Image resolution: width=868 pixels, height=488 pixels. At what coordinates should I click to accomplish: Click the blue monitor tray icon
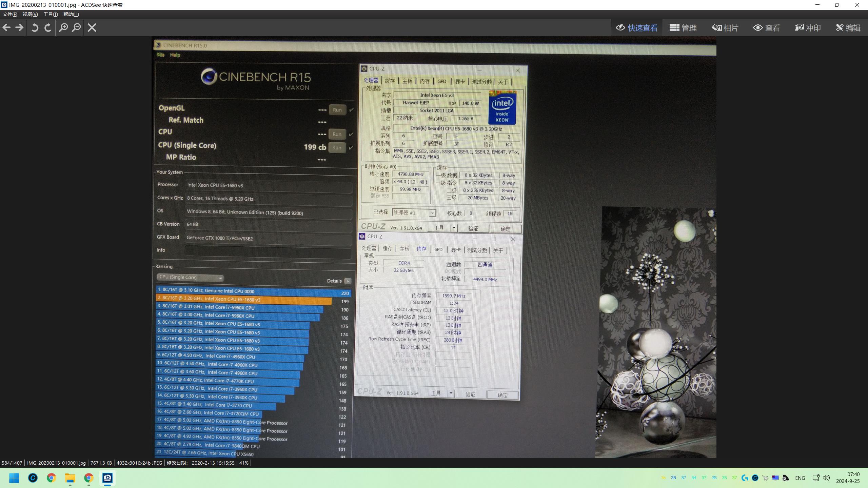[775, 478]
